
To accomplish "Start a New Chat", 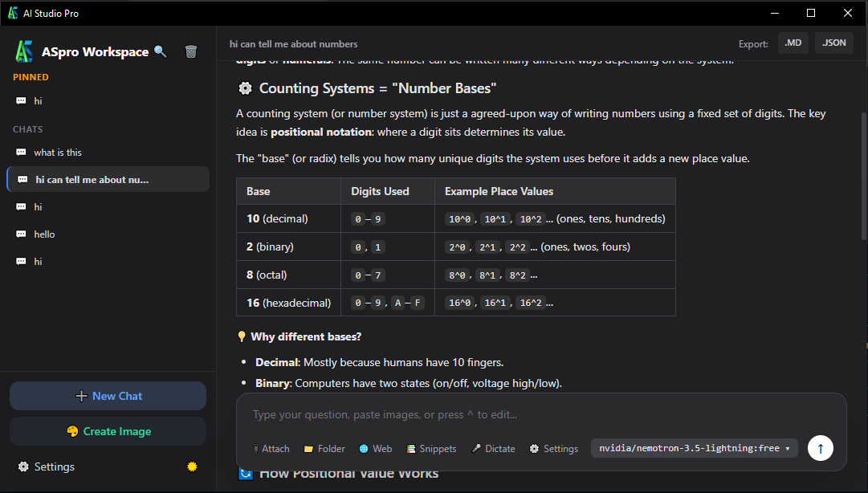I will 108,396.
